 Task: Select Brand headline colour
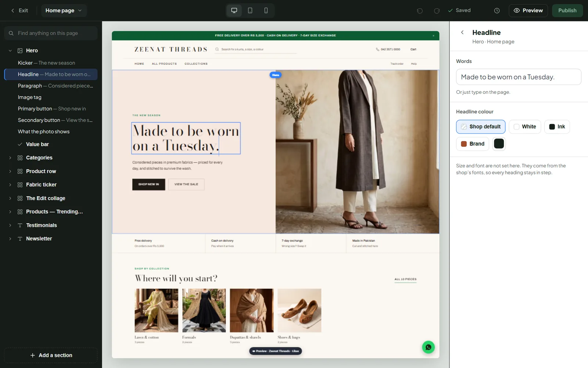473,144
